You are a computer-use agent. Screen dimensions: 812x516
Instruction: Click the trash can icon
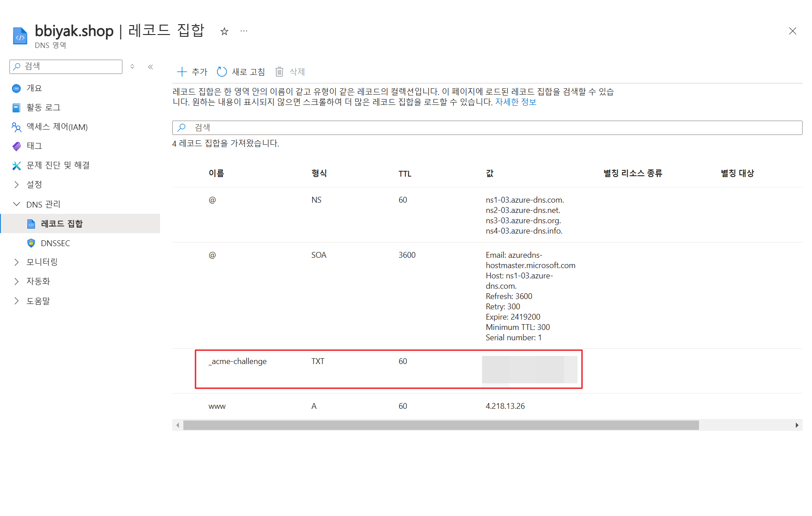tap(279, 72)
